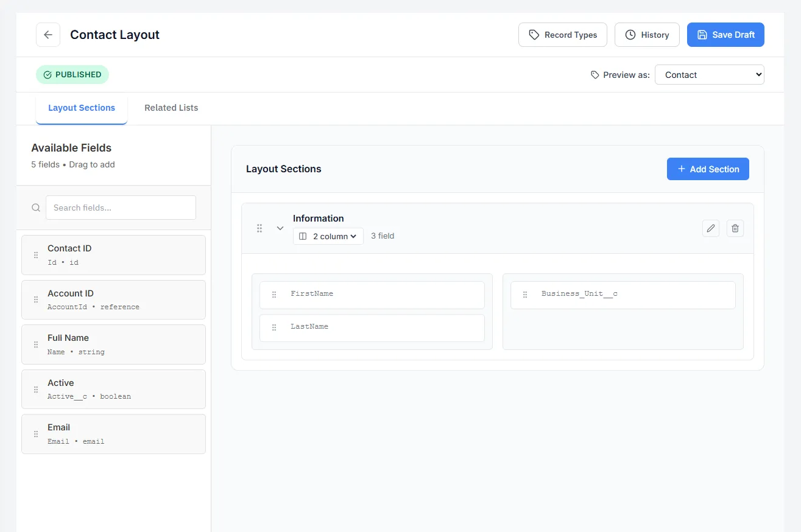Click the drag handle on Full Name field
The height and width of the screenshot is (532, 801).
click(36, 345)
